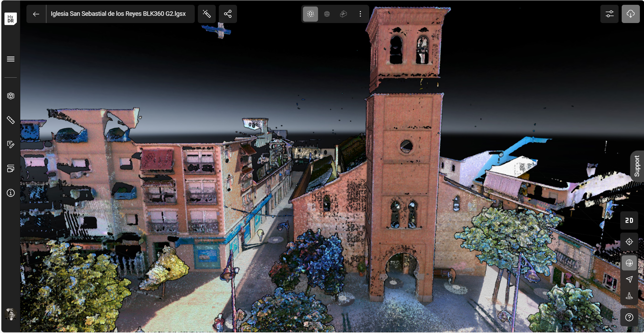
Task: Open the text annotation tool
Action: (x=11, y=144)
